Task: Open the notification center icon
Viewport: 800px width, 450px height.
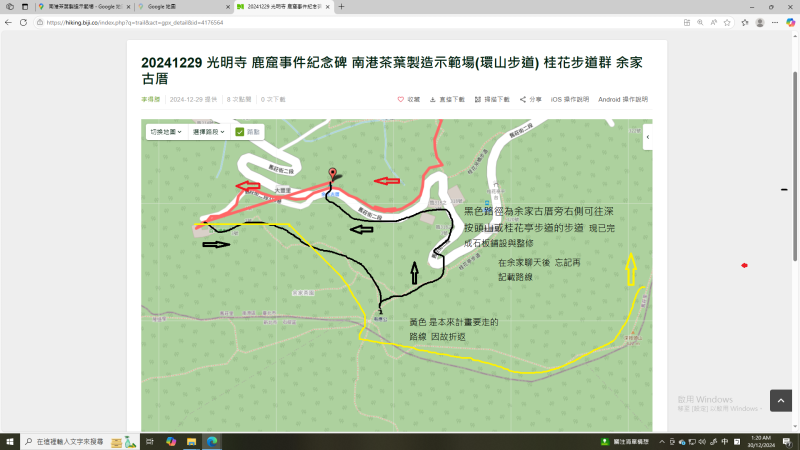Action: pos(787,441)
